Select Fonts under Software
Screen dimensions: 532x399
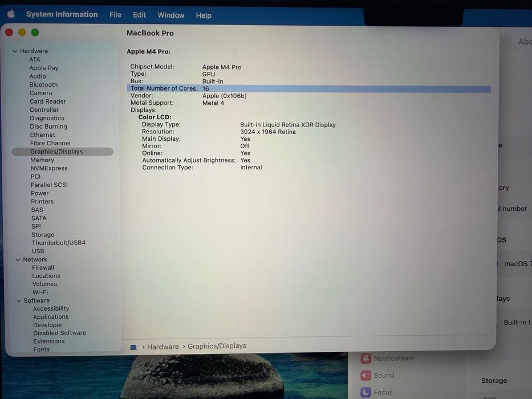click(x=42, y=349)
